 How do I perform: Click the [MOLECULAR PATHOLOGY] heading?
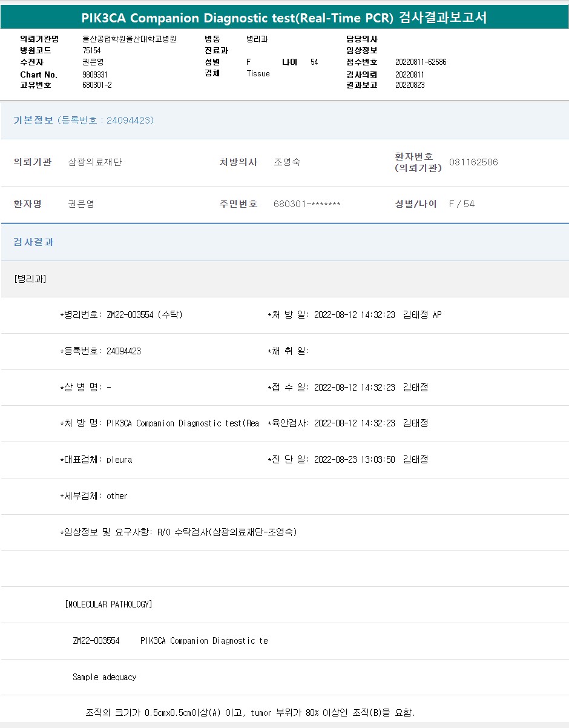point(108,604)
